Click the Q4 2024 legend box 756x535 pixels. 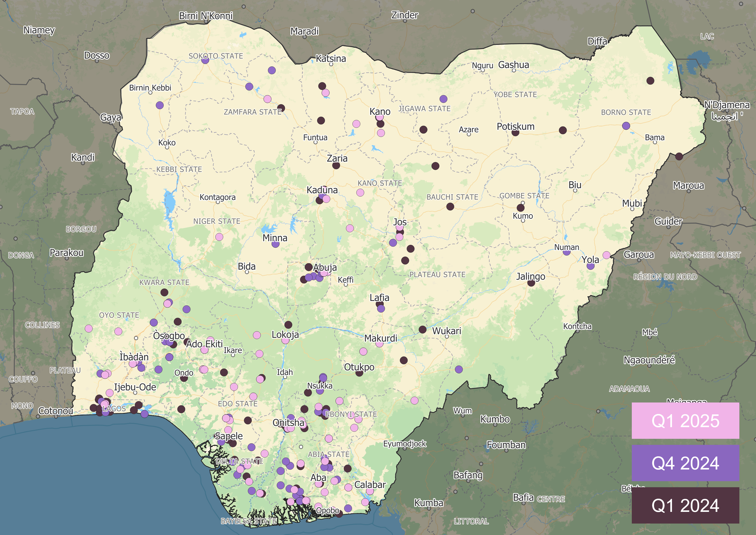click(685, 463)
